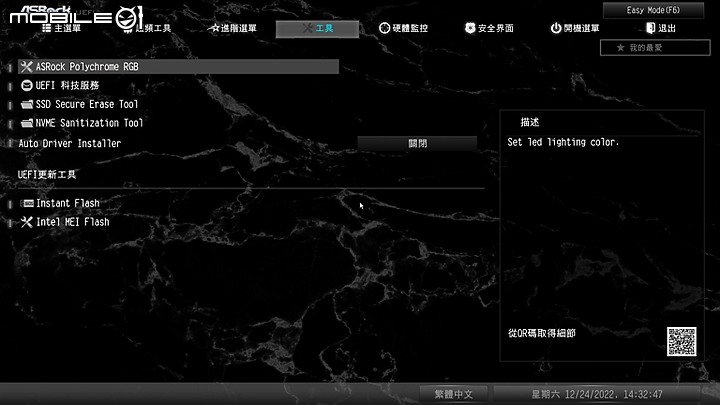
Task: Switch to 開機選單 boot tab
Action: (575, 28)
